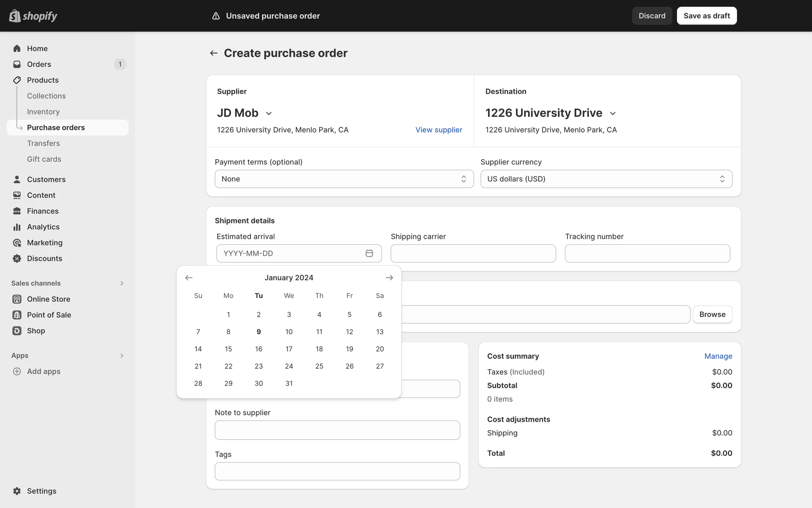
Task: Select January 17 in the calendar
Action: 289,349
